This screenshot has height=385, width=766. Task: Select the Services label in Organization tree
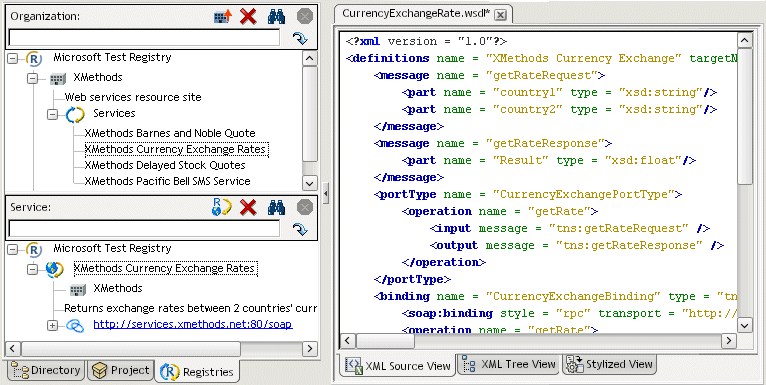pyautogui.click(x=114, y=113)
